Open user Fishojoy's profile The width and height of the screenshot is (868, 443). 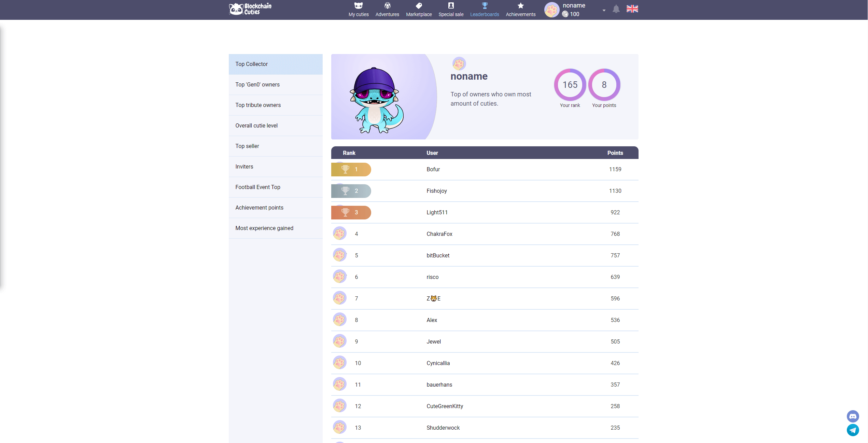pos(436,191)
